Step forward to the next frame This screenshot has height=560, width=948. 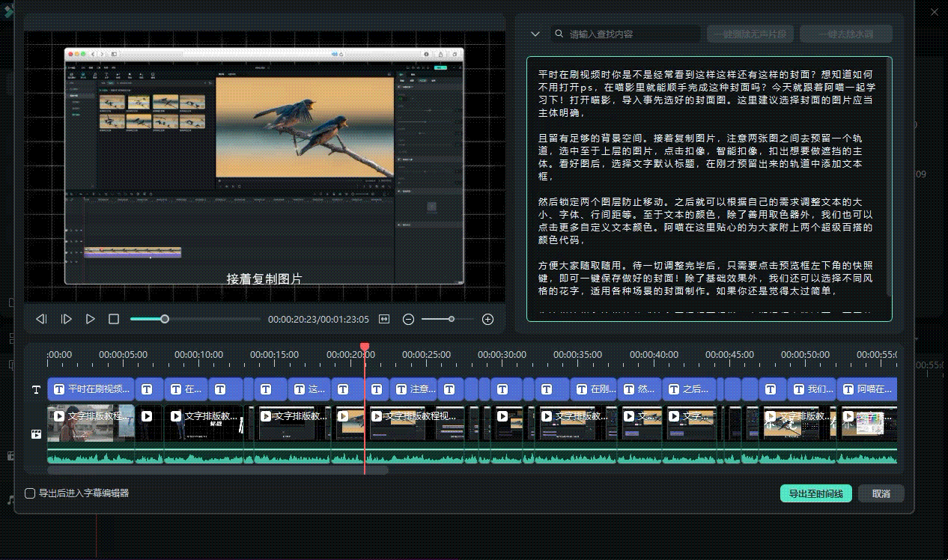66,319
